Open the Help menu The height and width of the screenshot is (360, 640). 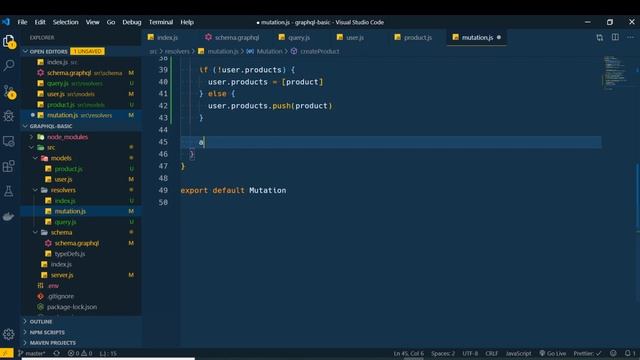pyautogui.click(x=187, y=22)
